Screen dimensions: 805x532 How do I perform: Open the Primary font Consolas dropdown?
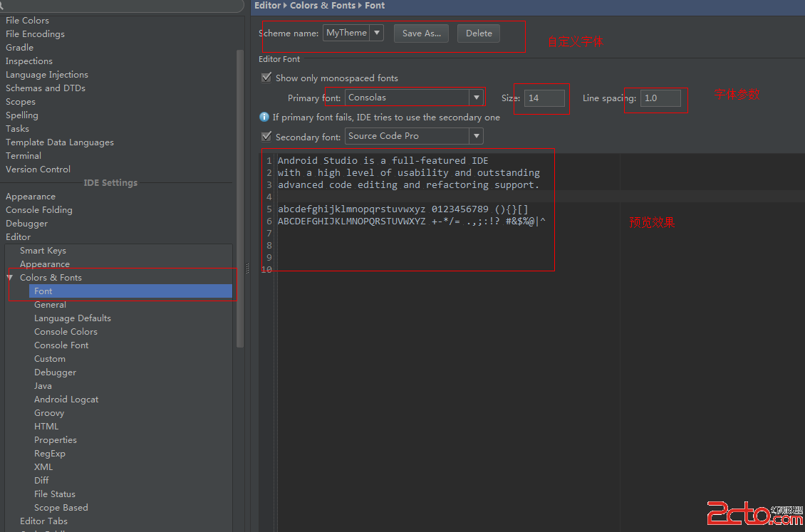click(476, 98)
